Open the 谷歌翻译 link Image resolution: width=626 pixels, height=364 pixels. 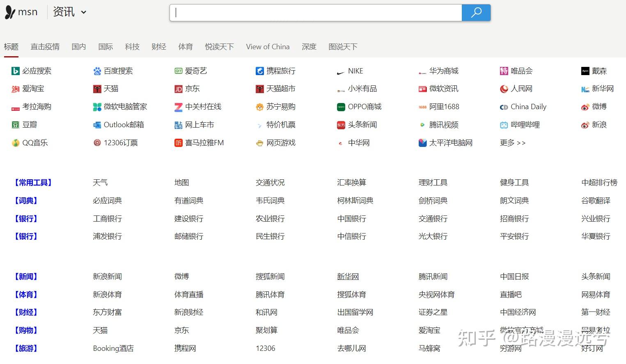pos(596,201)
